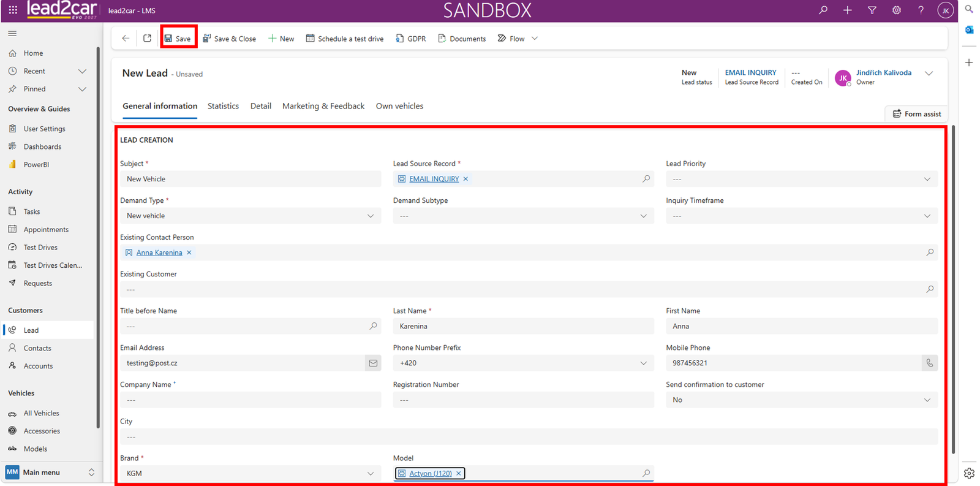Click into the Subject input field
Image resolution: width=980 pixels, height=486 pixels.
click(251, 179)
